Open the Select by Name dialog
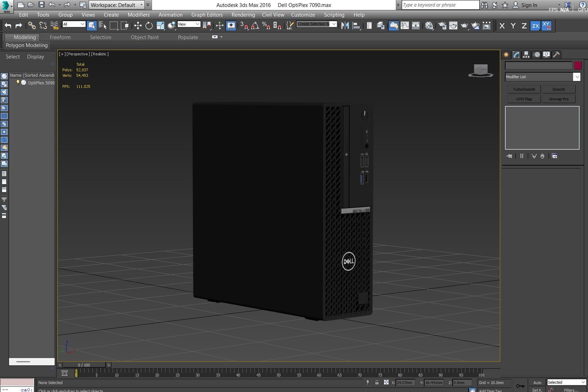Screen dimensions: 588x392 tap(103, 25)
